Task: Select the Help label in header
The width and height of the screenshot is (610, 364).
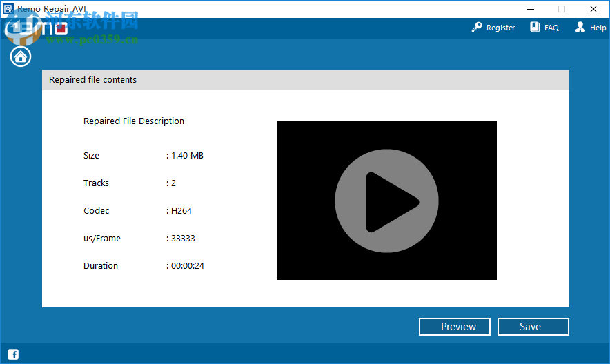Action: pyautogui.click(x=598, y=28)
